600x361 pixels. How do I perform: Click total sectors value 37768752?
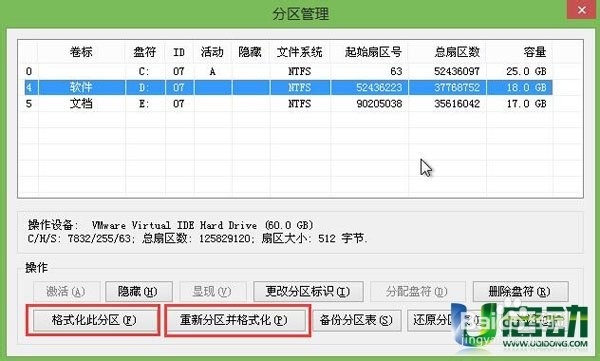coord(457,87)
